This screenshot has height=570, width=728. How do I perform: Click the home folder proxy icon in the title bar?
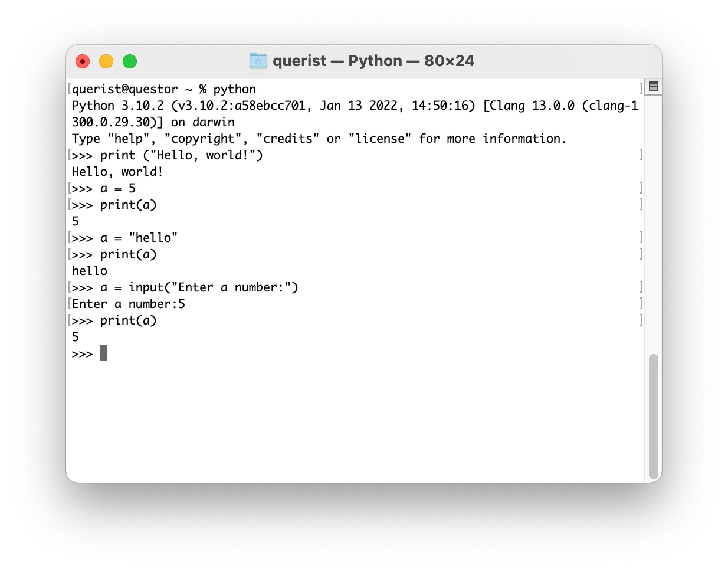coord(257,61)
